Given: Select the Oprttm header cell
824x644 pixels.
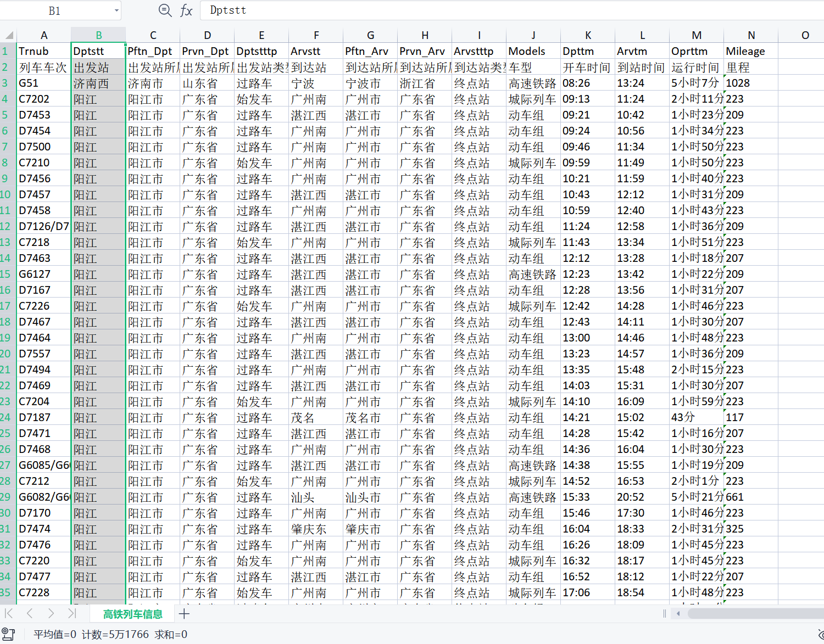Looking at the screenshot, I should point(697,51).
